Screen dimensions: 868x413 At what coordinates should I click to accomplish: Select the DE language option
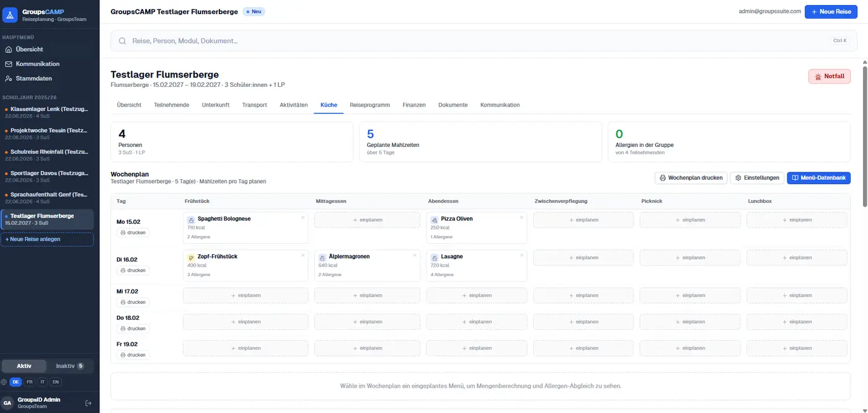point(16,382)
